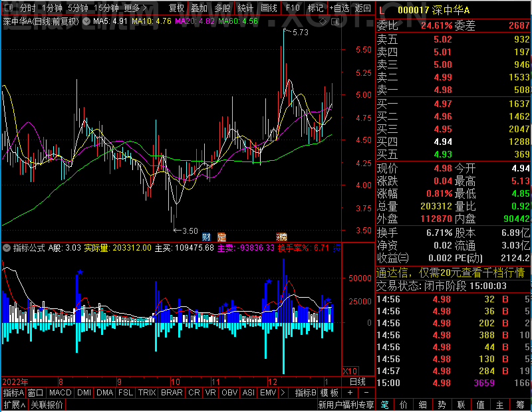
Task: Switch indicator to TRIX
Action: pyautogui.click(x=147, y=393)
